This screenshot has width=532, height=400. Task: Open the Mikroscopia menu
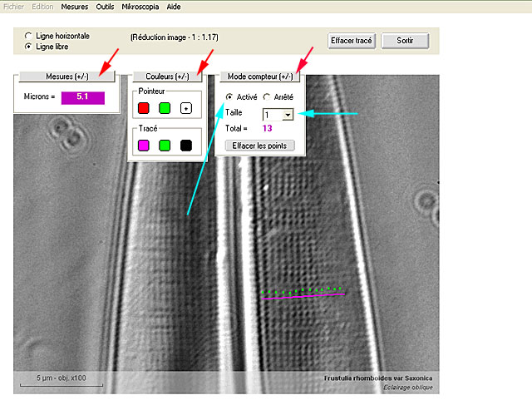pos(140,7)
